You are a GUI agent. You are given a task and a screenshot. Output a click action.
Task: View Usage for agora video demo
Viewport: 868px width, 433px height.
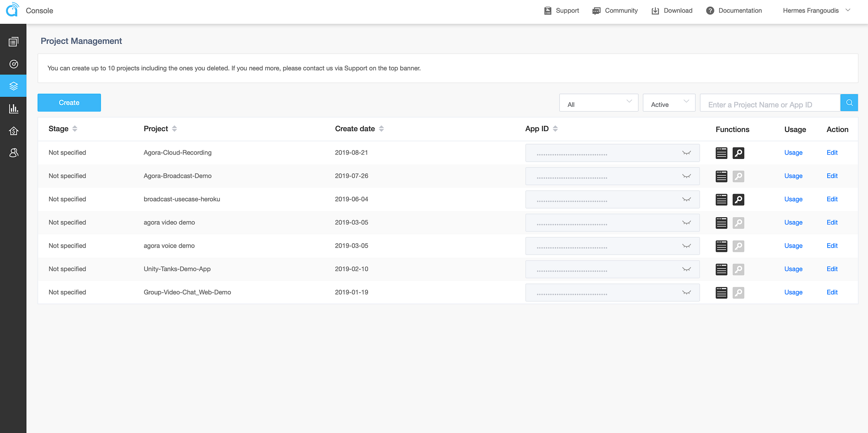tap(793, 222)
